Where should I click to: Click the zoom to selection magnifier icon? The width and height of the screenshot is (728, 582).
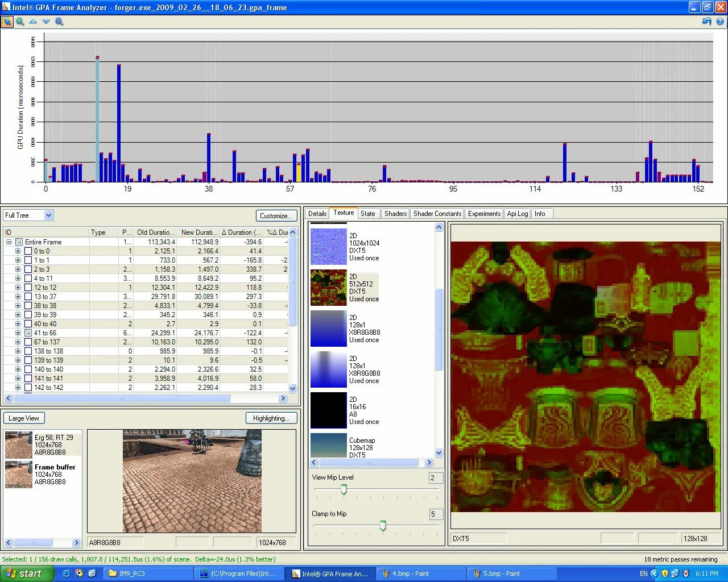tap(59, 22)
